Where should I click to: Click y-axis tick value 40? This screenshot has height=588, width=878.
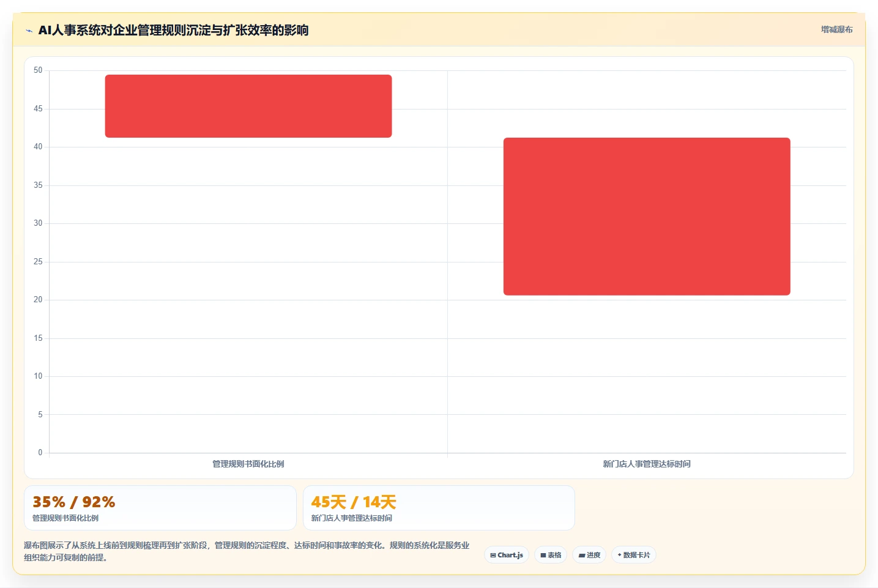38,147
